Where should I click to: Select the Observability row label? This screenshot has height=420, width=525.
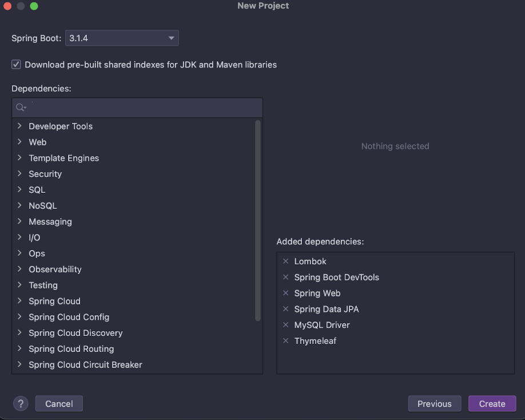tap(55, 270)
